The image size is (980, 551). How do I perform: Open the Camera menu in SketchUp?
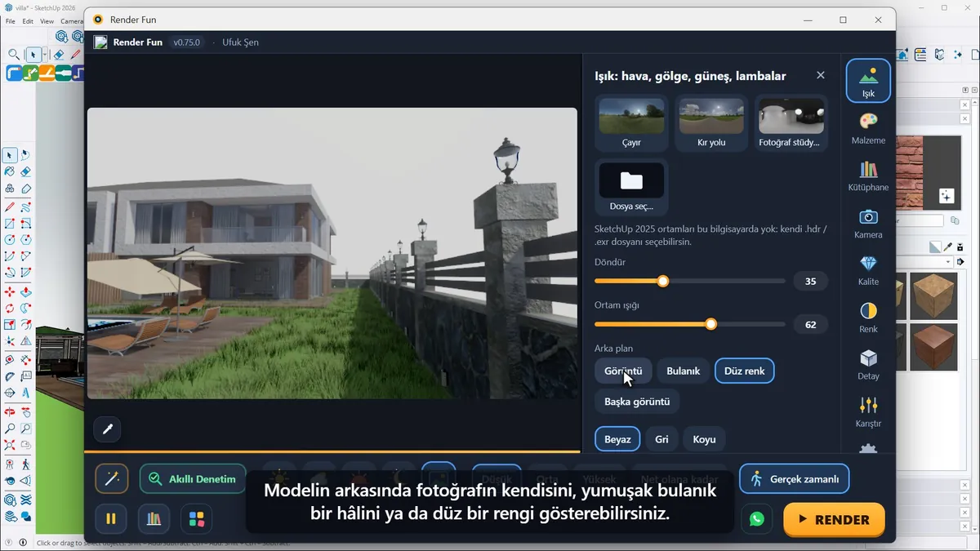[x=72, y=21]
